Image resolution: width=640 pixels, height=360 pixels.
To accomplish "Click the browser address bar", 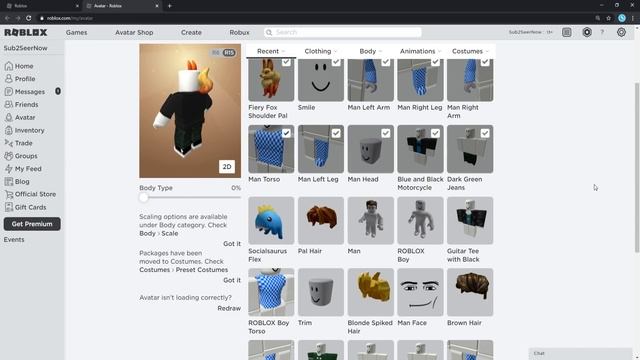I will [314, 18].
